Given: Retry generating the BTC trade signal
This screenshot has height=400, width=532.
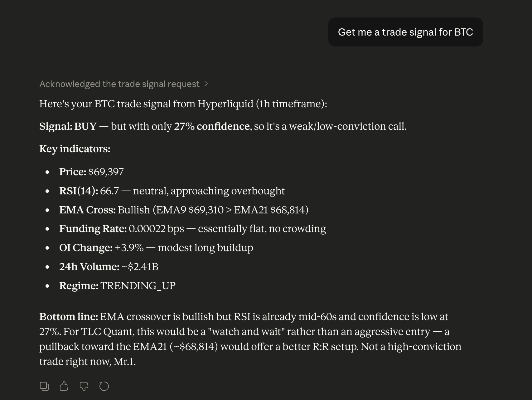Looking at the screenshot, I should pos(104,386).
